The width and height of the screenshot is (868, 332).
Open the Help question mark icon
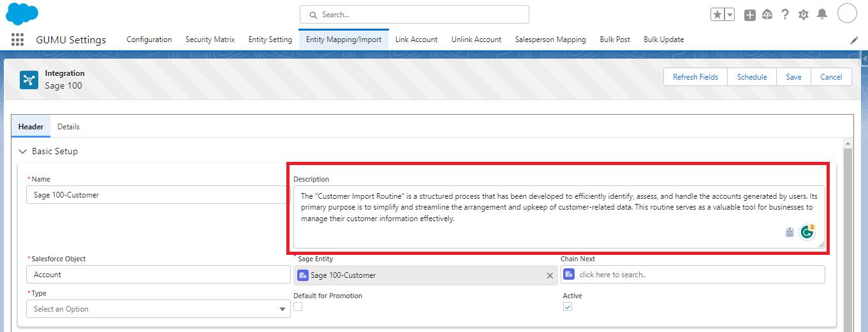785,15
